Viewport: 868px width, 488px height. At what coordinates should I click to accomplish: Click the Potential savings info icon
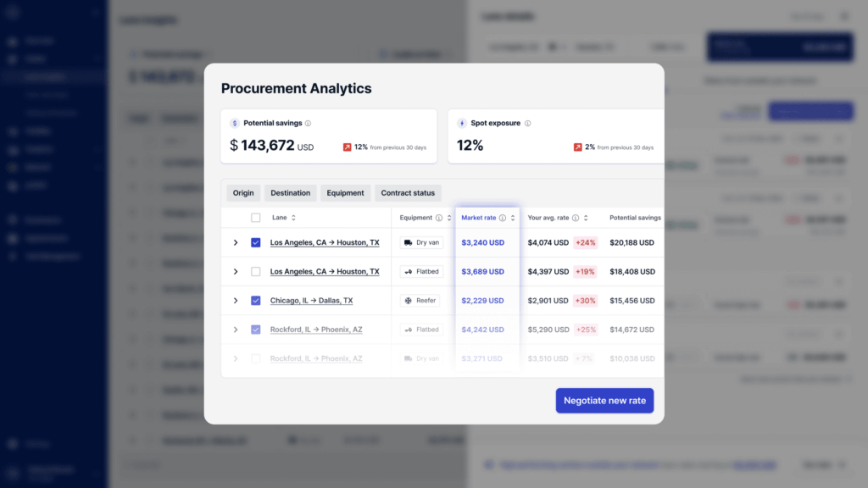coord(308,124)
